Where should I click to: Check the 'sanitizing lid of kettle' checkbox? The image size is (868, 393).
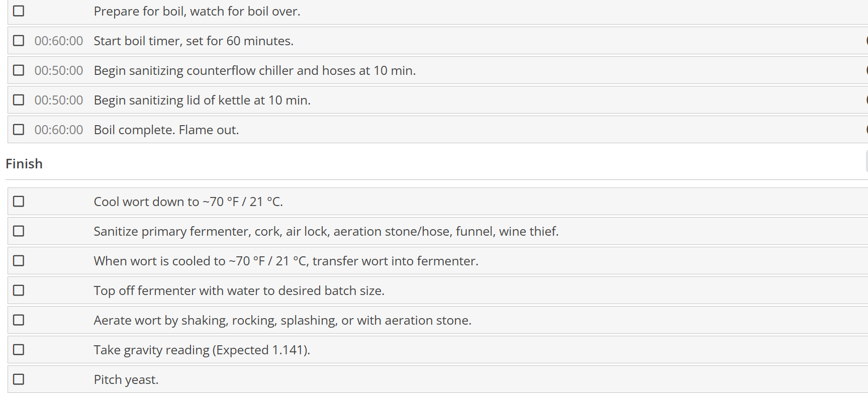[19, 100]
